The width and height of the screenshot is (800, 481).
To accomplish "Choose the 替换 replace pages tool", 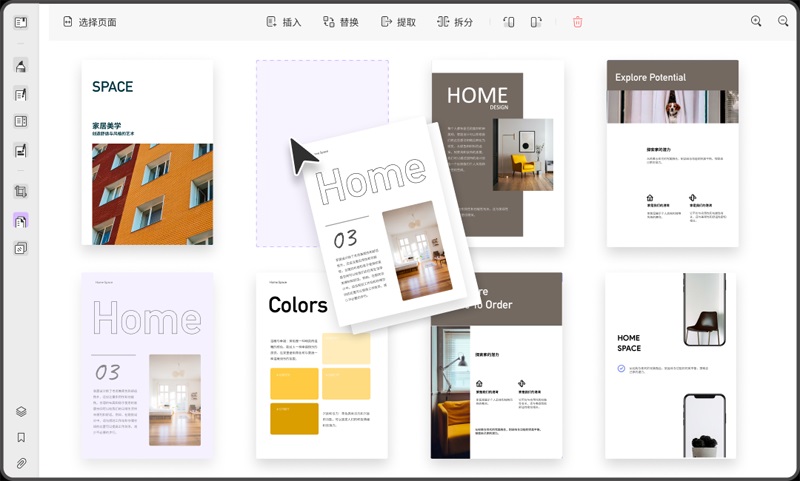I will coord(340,22).
